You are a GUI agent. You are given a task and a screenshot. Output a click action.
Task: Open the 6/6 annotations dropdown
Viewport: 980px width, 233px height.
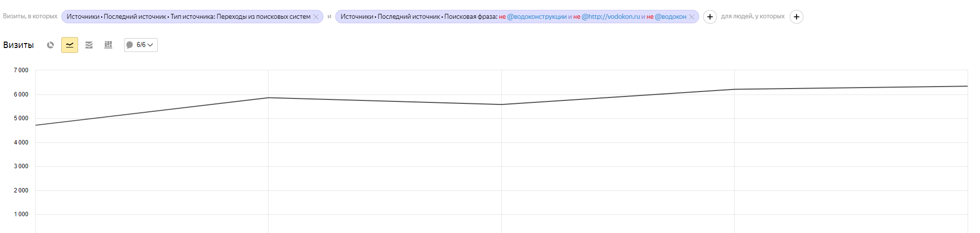point(141,45)
